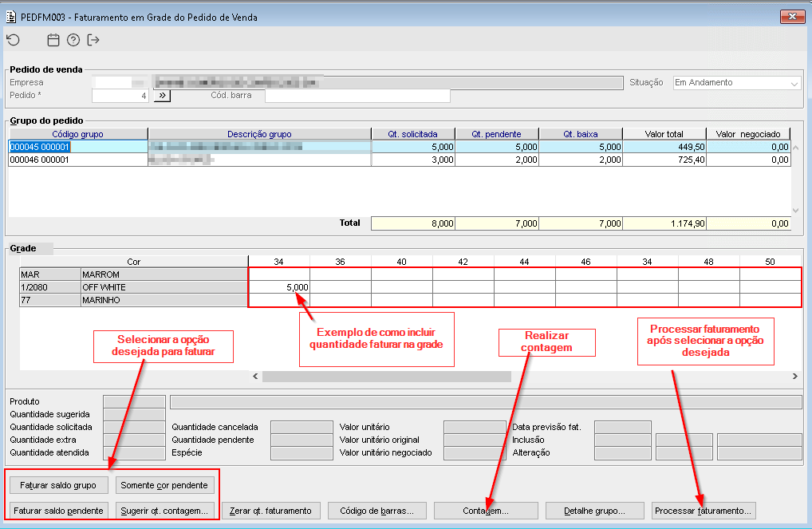Viewport: 812px width, 529px height.
Task: Click the Qt. baixa column header
Action: (581, 134)
